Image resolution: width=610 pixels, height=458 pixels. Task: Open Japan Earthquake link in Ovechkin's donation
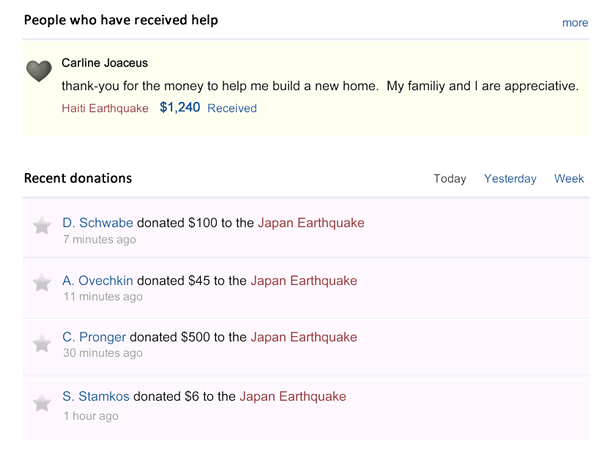(304, 281)
